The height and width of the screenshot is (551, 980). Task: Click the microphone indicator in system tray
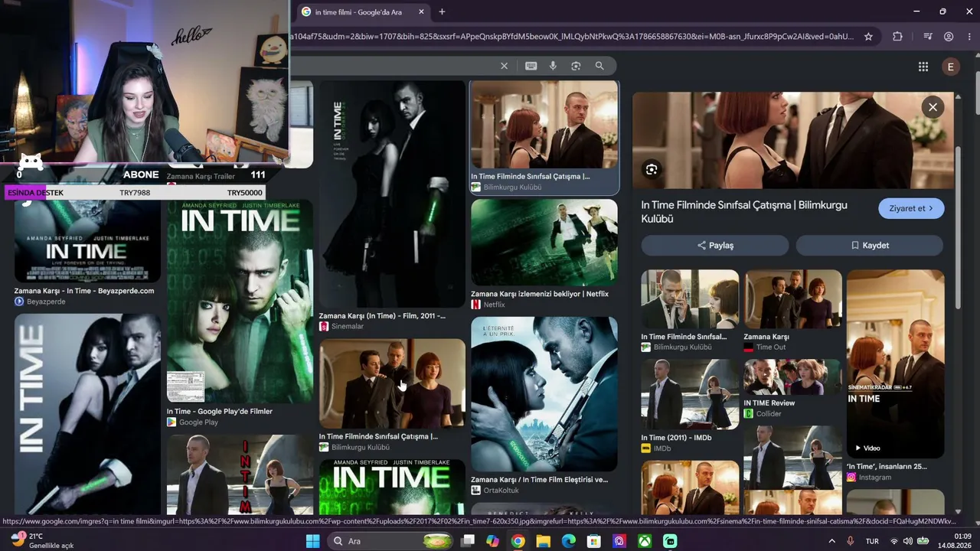point(851,541)
